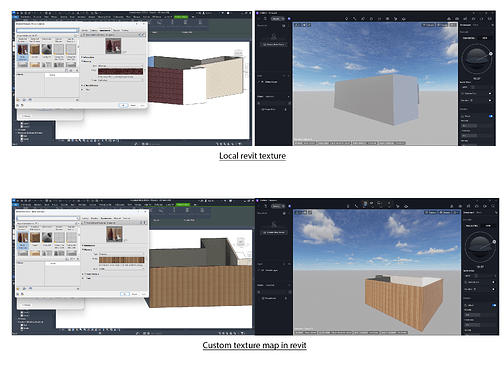Screen dimensions: 504x375
Task: Click the material preview image in lower Revit dialog
Action: click(114, 234)
